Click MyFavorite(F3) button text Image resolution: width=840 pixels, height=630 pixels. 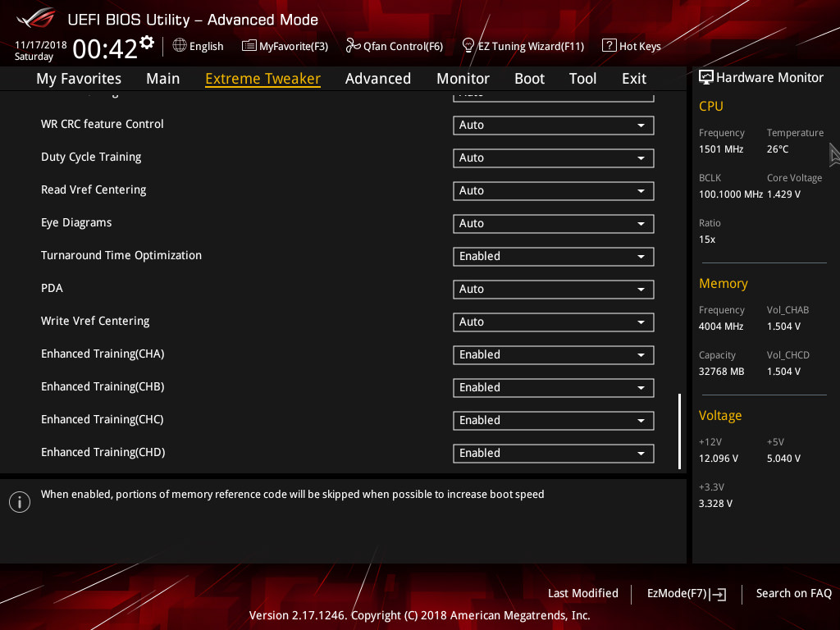pos(294,46)
